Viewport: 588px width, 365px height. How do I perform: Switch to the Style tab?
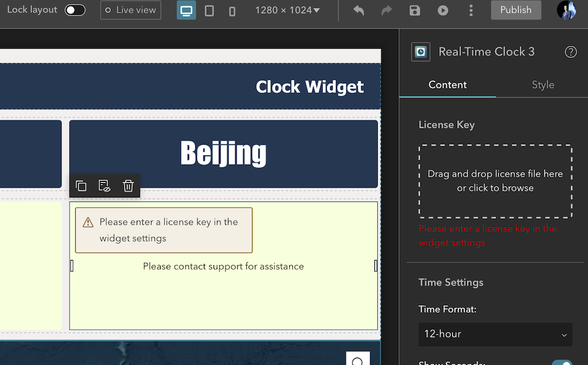coord(542,84)
